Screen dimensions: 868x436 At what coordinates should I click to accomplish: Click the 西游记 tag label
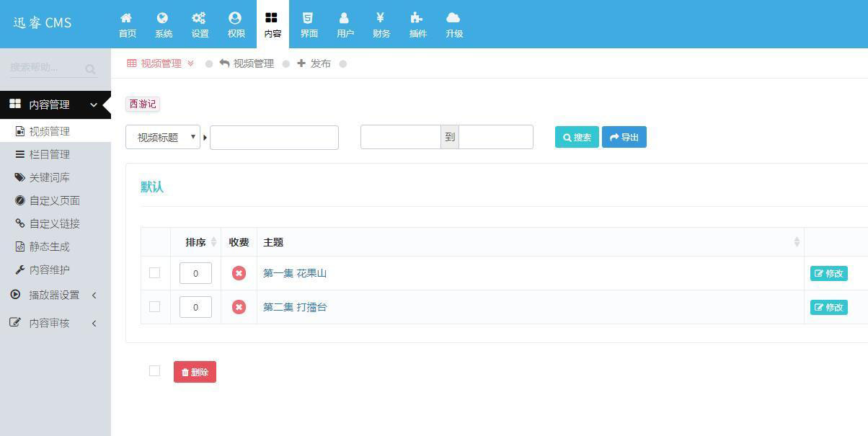pos(143,104)
